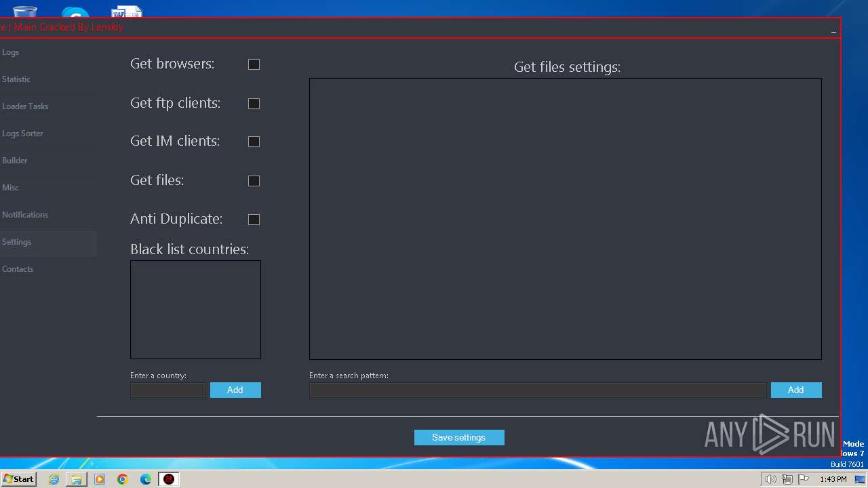The image size is (868, 488).
Task: Click inside the Get files settings list
Action: click(x=566, y=219)
